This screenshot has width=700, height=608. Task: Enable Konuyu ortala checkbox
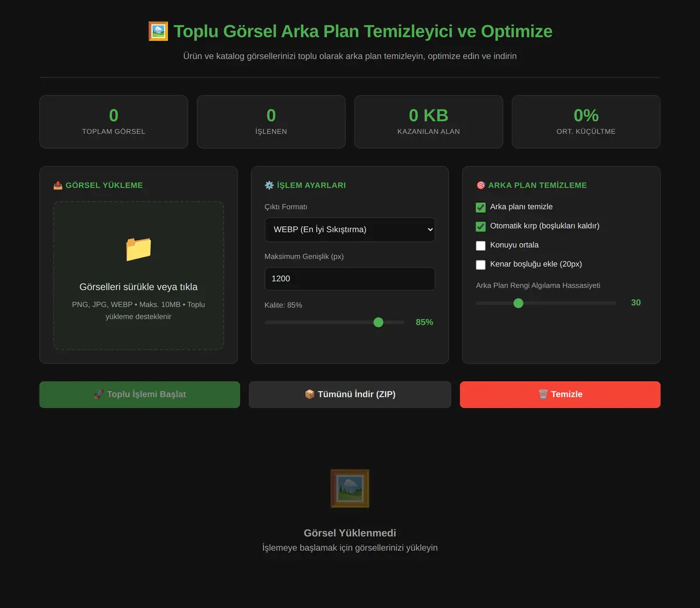coord(481,245)
